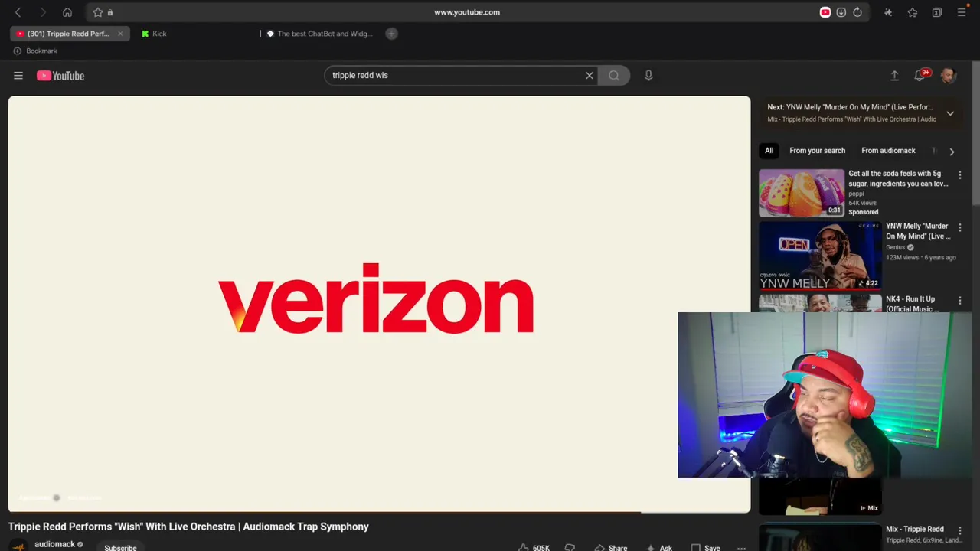This screenshot has width=980, height=551.
Task: Click the address bar lock icon
Action: click(110, 12)
